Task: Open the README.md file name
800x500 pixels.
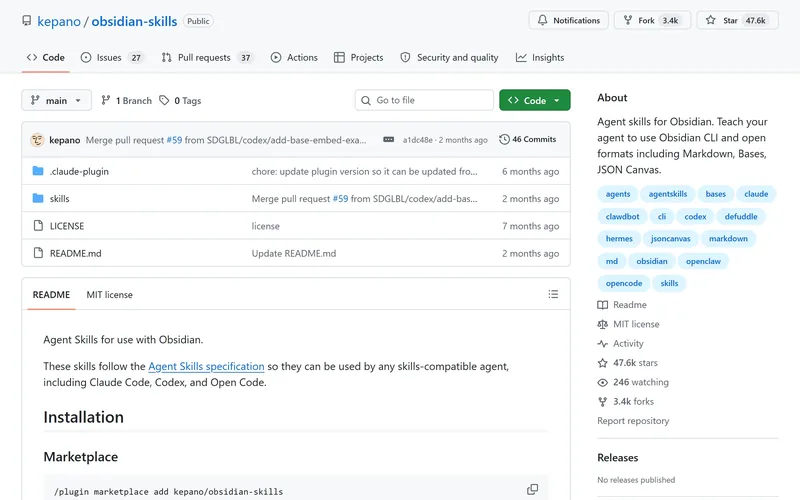Action: click(76, 253)
